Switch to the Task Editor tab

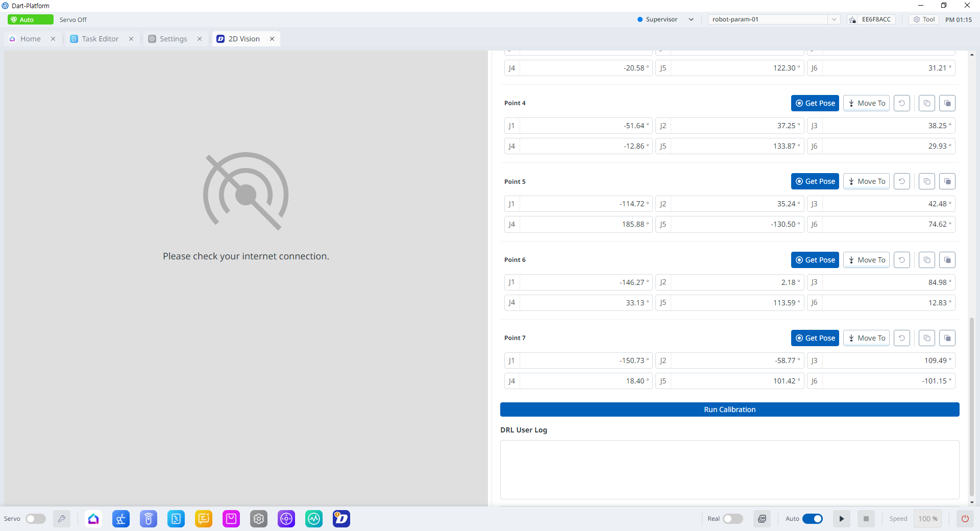[100, 39]
